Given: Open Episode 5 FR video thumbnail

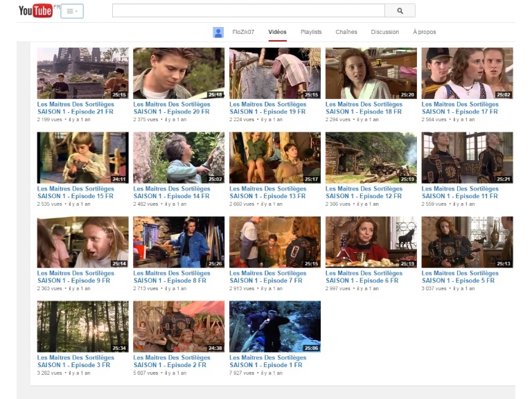Looking at the screenshot, I should coord(467,242).
